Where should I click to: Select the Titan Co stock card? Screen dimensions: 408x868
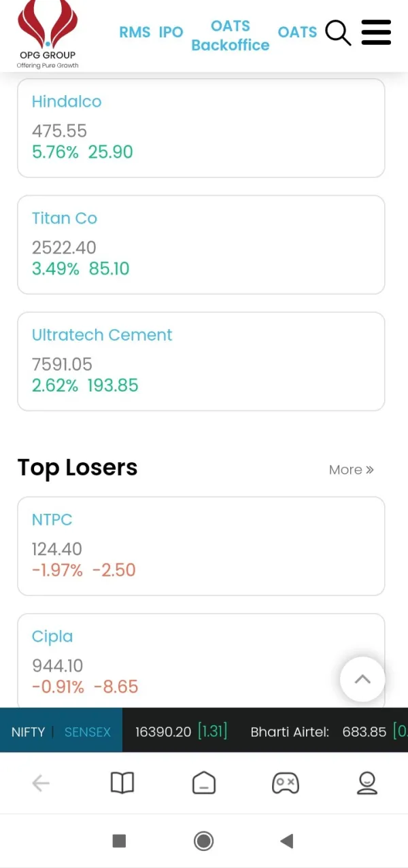pos(201,245)
